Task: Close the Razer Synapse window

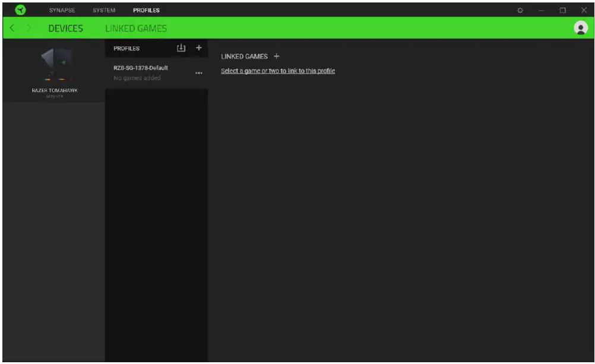Action: click(x=584, y=10)
